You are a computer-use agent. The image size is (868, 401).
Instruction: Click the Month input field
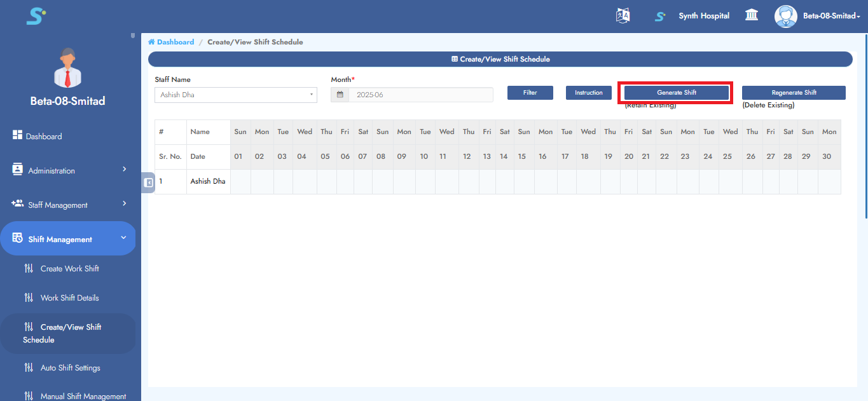click(420, 95)
